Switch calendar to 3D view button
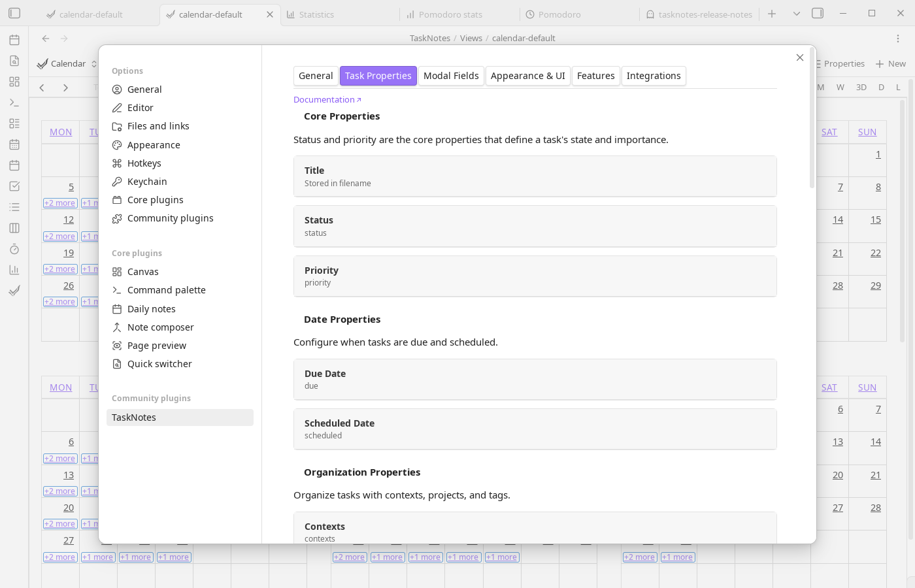The height and width of the screenshot is (588, 915). point(861,88)
